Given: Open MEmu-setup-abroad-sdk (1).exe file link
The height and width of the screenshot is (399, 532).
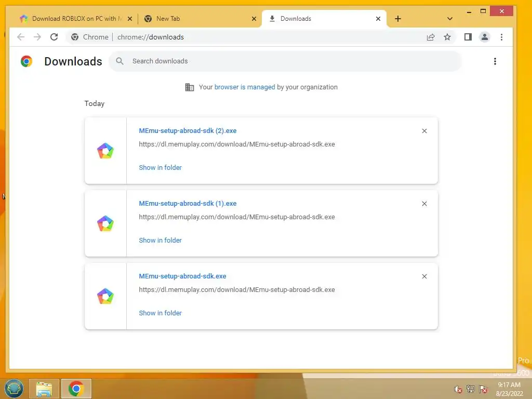Looking at the screenshot, I should [188, 204].
